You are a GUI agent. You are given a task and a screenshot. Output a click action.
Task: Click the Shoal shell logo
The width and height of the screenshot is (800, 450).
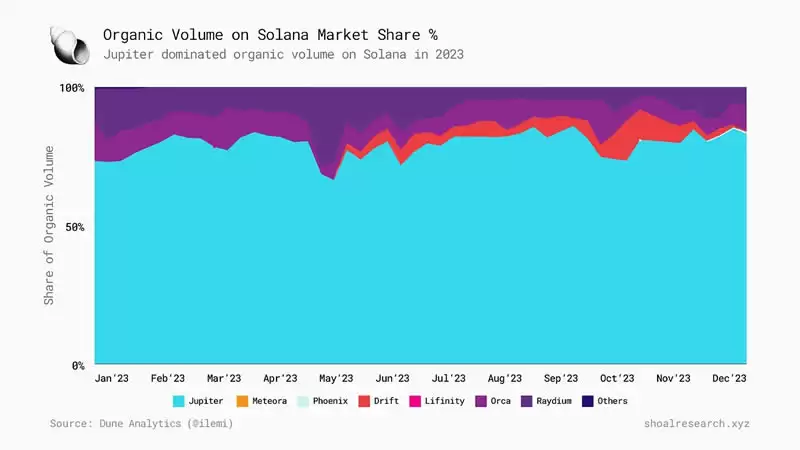click(70, 45)
